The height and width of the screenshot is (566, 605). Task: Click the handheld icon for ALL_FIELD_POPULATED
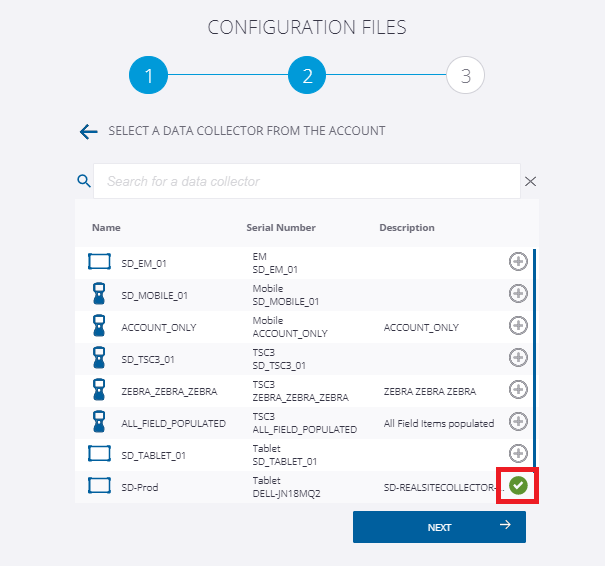pyautogui.click(x=99, y=421)
